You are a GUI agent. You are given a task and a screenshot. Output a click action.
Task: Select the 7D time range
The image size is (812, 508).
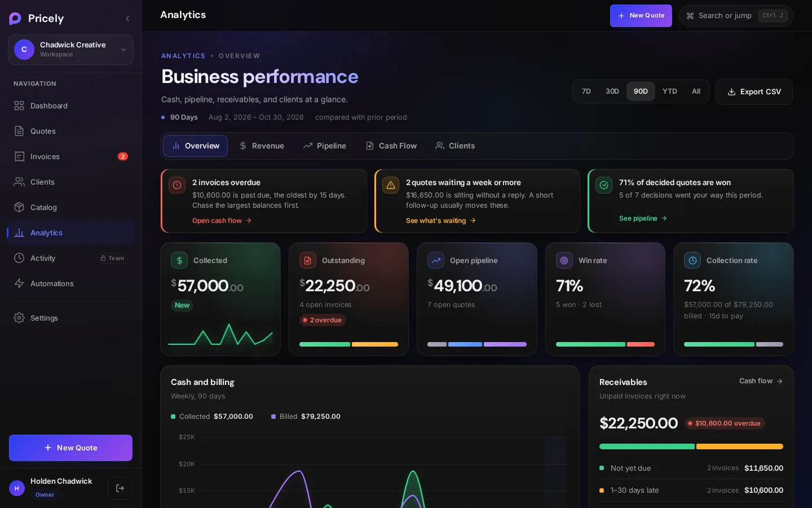[586, 91]
